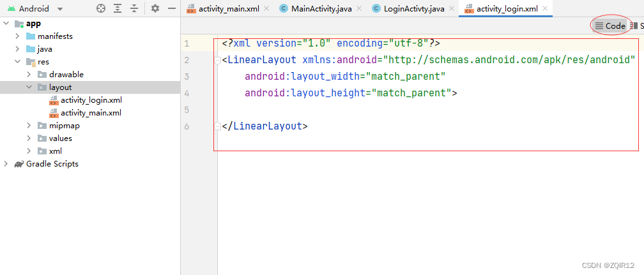The width and height of the screenshot is (644, 275).
Task: Click the android:layout_width attribute line
Action: [346, 77]
